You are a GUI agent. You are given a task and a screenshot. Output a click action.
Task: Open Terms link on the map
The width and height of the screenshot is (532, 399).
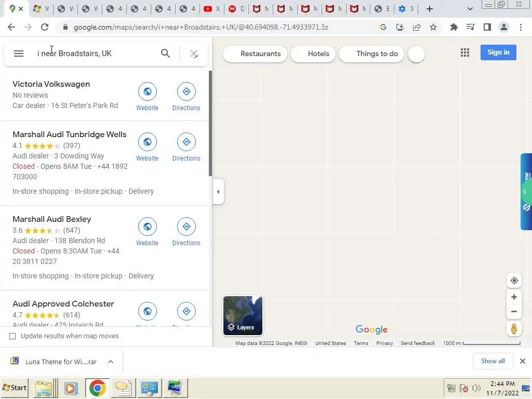click(361, 343)
